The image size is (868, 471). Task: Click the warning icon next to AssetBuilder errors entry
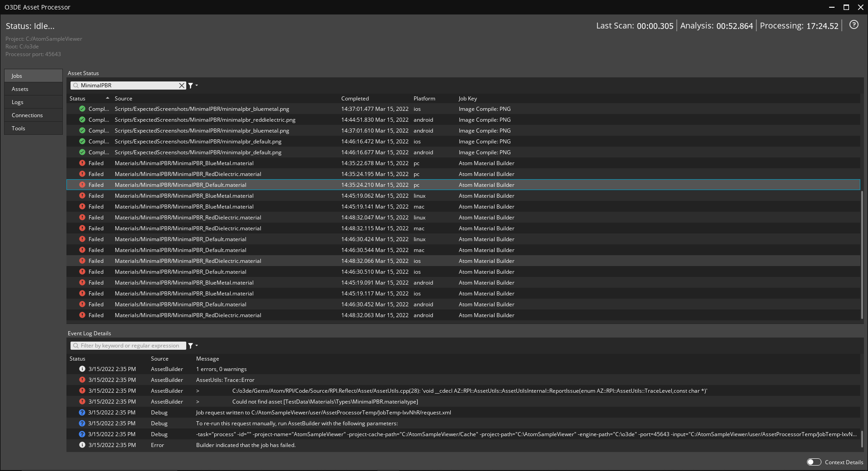82,369
